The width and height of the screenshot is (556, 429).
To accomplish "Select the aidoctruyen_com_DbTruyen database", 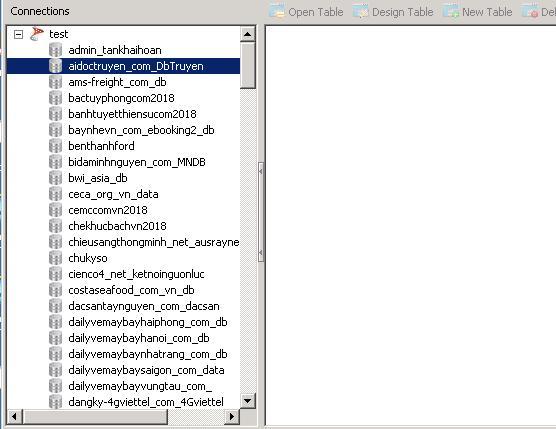I will [x=136, y=66].
